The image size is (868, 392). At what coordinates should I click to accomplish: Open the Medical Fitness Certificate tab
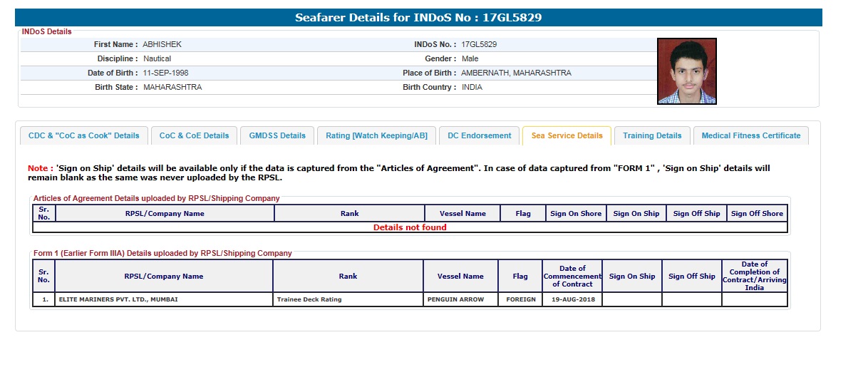pos(750,135)
